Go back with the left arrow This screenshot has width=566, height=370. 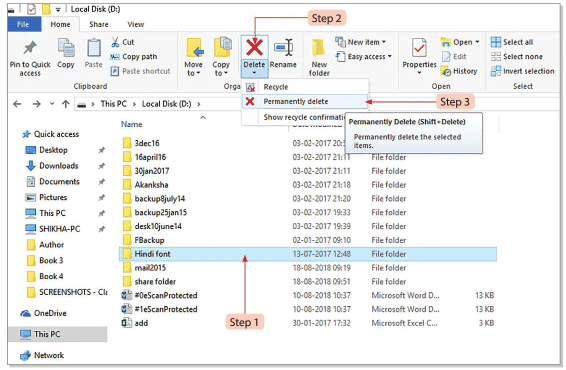17,104
